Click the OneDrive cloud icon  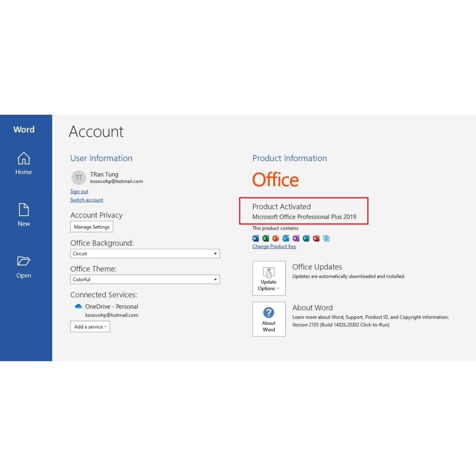click(x=78, y=306)
